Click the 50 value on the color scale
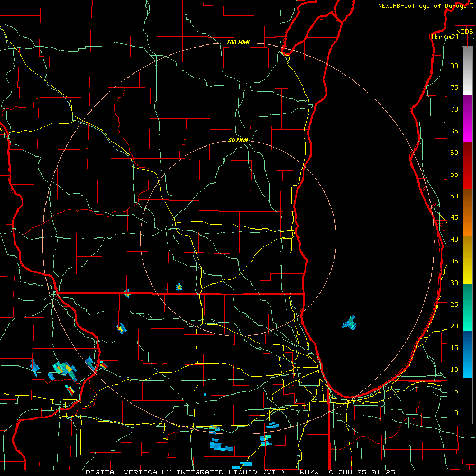Screen dimensions: 476x476 point(454,196)
